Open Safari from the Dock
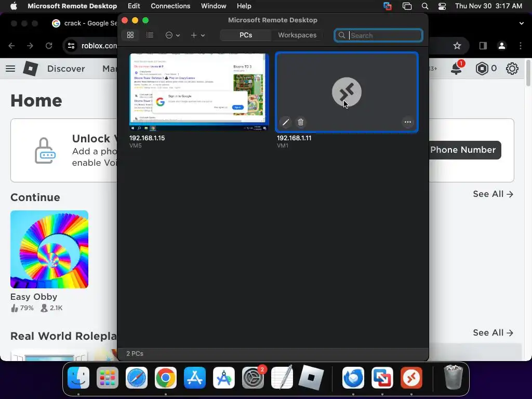 pyautogui.click(x=137, y=378)
